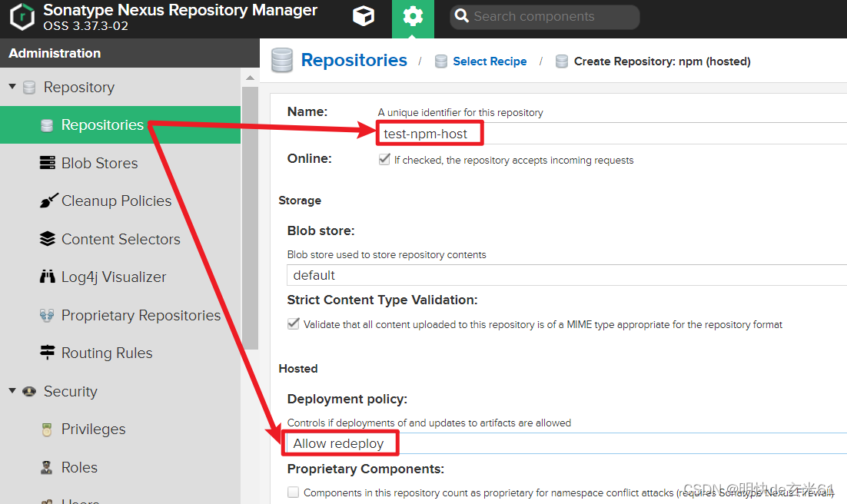This screenshot has width=847, height=504.
Task: Click the Name field containing test-npm-host
Action: point(612,134)
